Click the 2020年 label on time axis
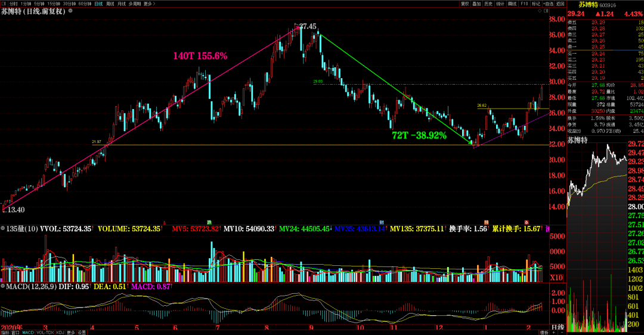 pyautogui.click(x=11, y=327)
